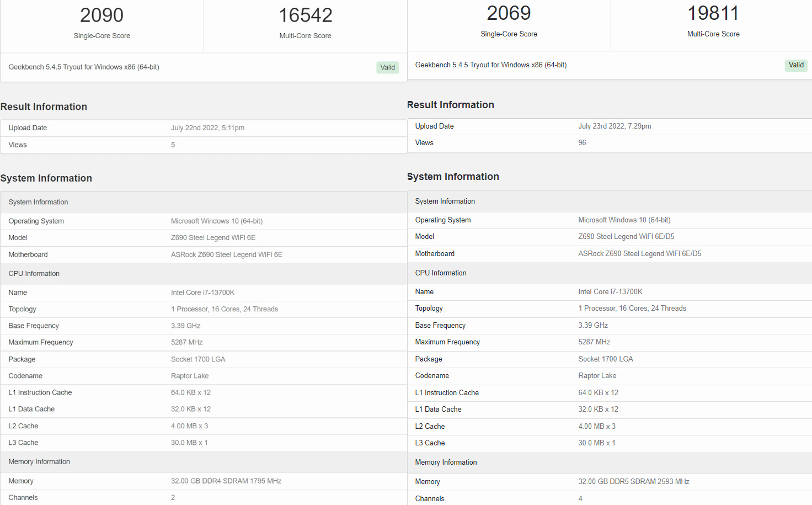Click the left Raptor Lake codename
The image size is (812, 505).
tap(190, 376)
